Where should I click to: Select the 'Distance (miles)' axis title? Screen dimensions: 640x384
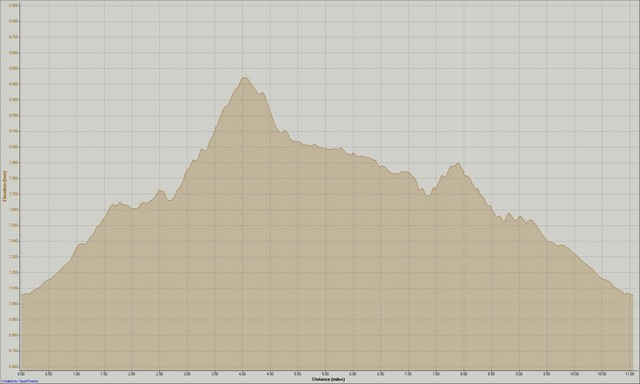tap(329, 379)
